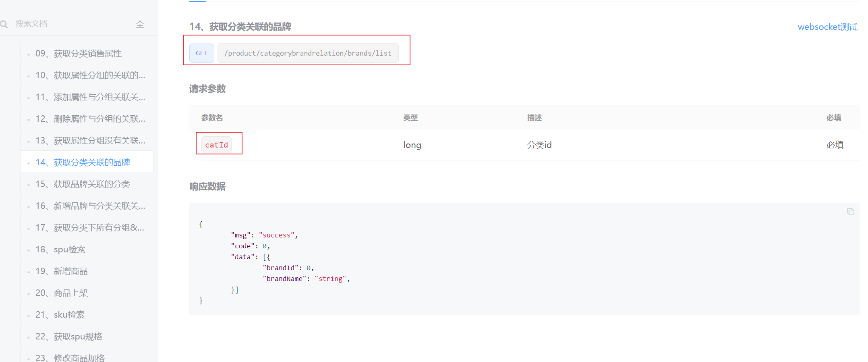Image resolution: width=868 pixels, height=362 pixels.
Task: Click the 必填 value in catId row
Action: point(835,145)
